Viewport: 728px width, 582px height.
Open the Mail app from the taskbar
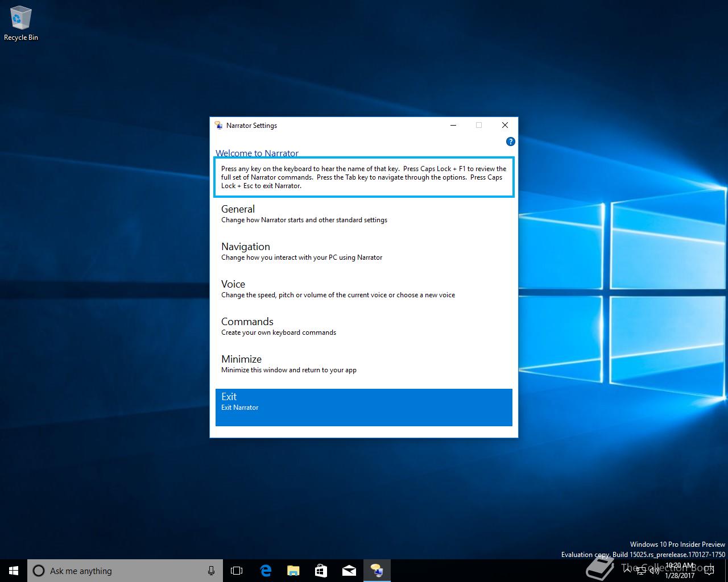[349, 571]
